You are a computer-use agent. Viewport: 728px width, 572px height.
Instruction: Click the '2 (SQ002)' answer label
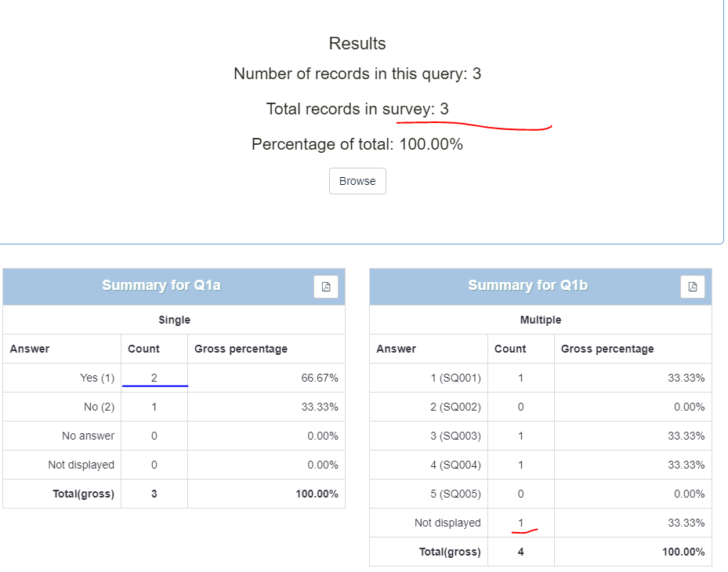455,407
